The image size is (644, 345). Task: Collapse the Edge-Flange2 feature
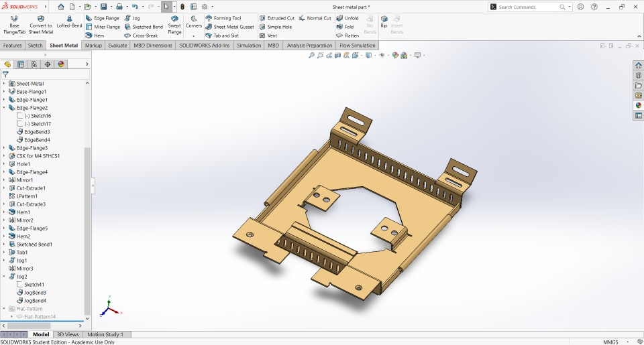pos(4,108)
